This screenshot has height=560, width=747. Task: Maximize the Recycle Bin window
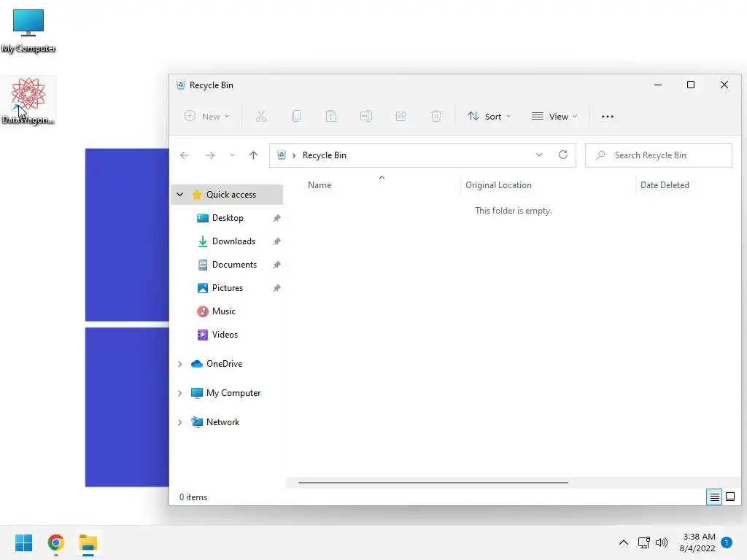(x=691, y=85)
